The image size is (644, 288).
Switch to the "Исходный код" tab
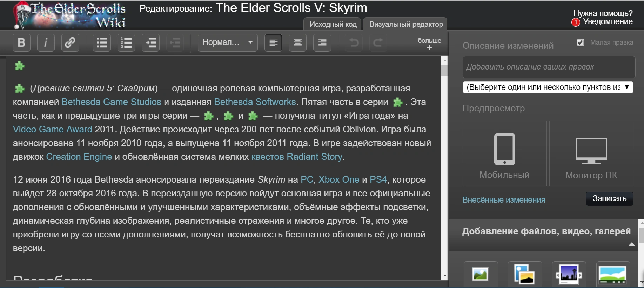333,24
